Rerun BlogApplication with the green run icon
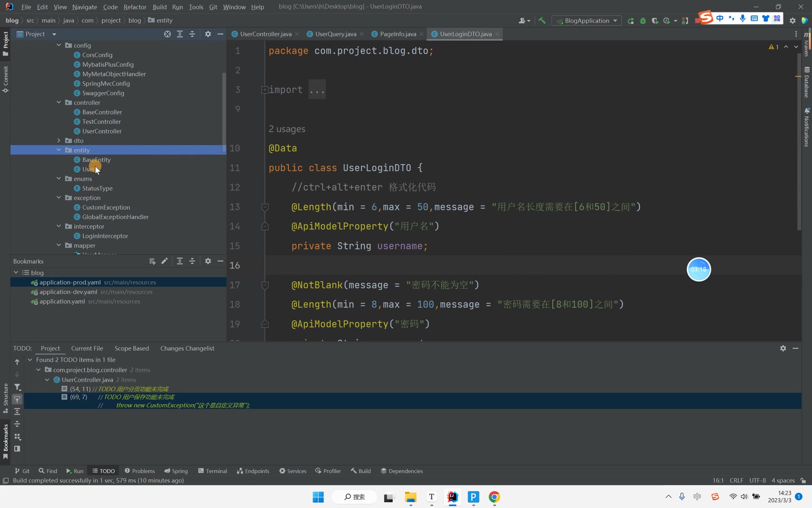The image size is (812, 508). [631, 21]
